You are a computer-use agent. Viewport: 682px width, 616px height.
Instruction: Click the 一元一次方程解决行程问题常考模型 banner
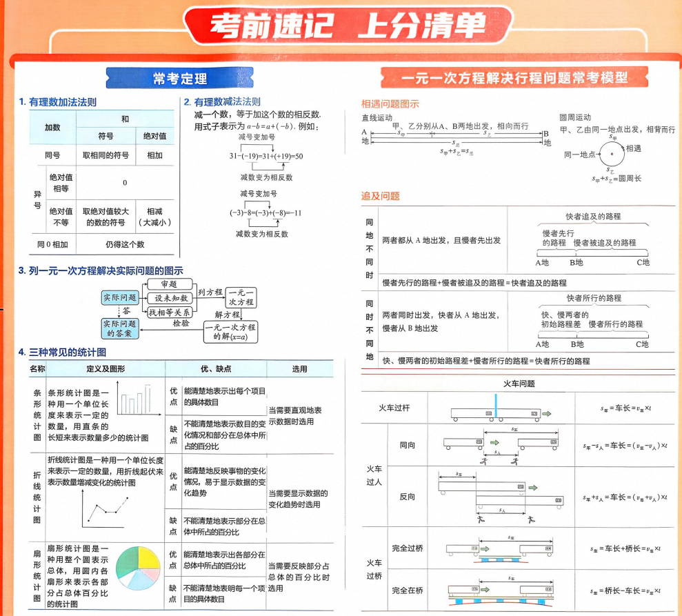[514, 78]
